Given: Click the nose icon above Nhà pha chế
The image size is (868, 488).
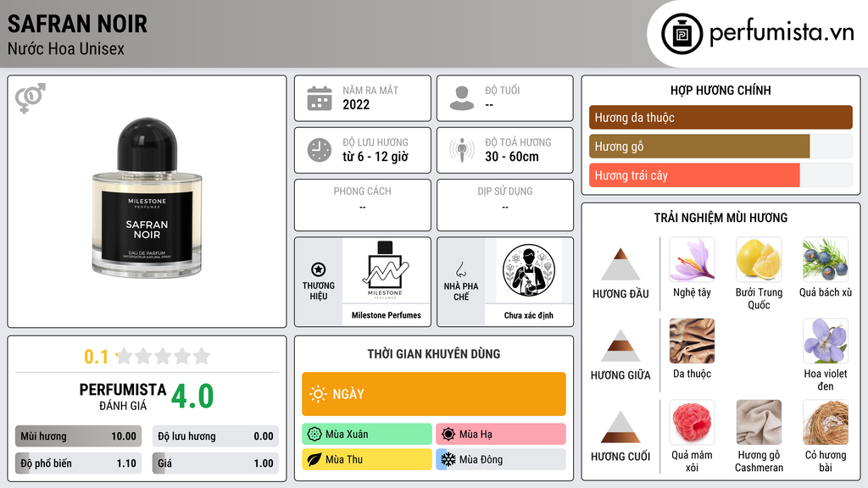Looking at the screenshot, I should (x=460, y=269).
